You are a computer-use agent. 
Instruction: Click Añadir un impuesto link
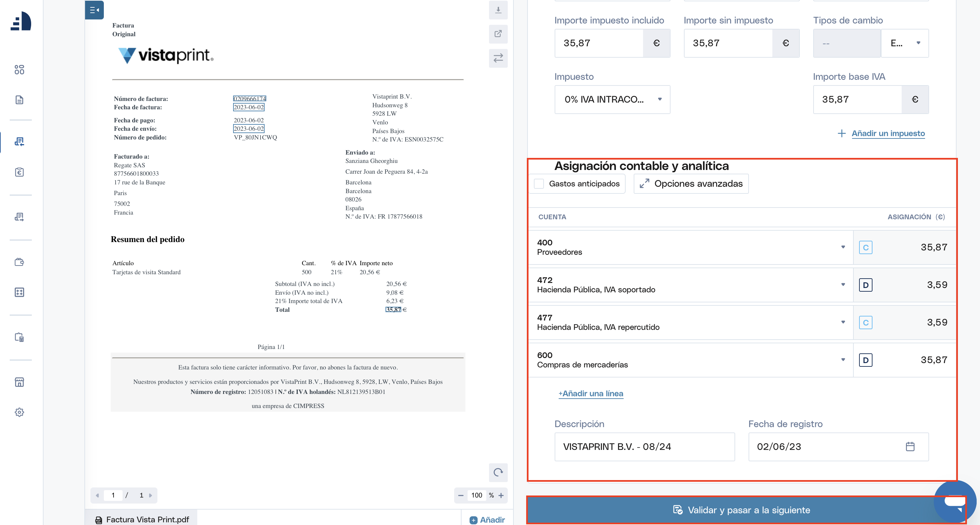click(888, 133)
